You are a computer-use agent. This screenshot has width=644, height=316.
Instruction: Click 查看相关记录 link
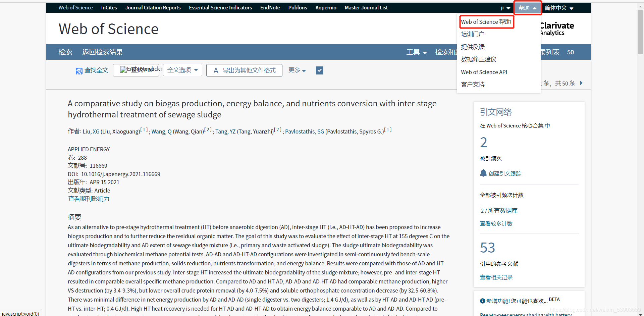click(x=496, y=277)
